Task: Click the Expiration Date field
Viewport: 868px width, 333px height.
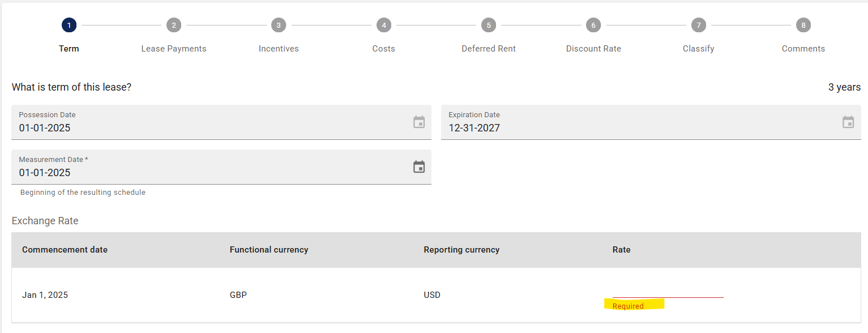Action: pyautogui.click(x=651, y=122)
